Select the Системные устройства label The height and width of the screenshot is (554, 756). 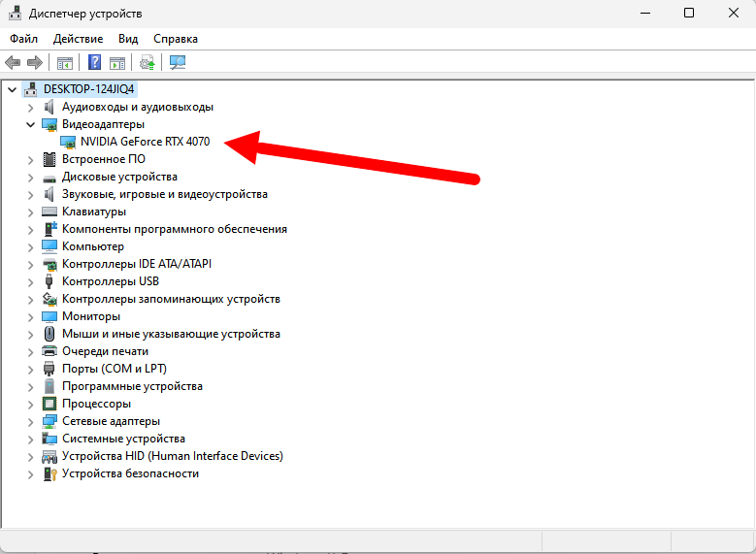(123, 439)
